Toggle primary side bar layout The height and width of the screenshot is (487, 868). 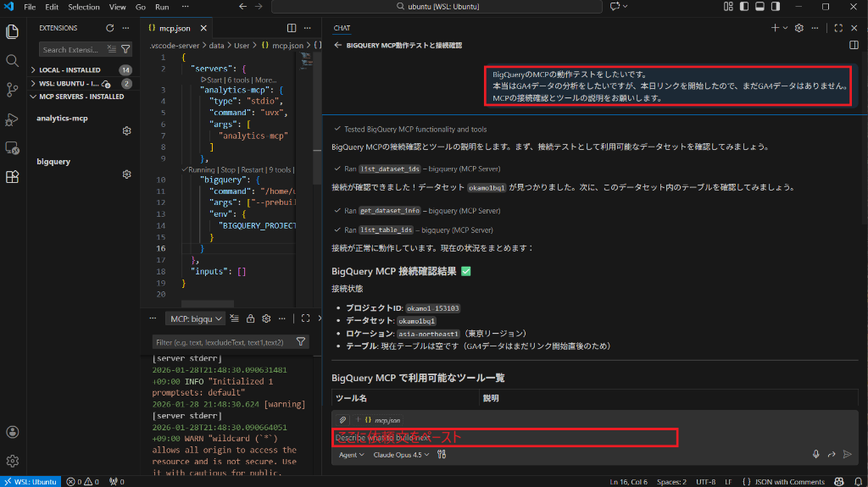tap(744, 7)
